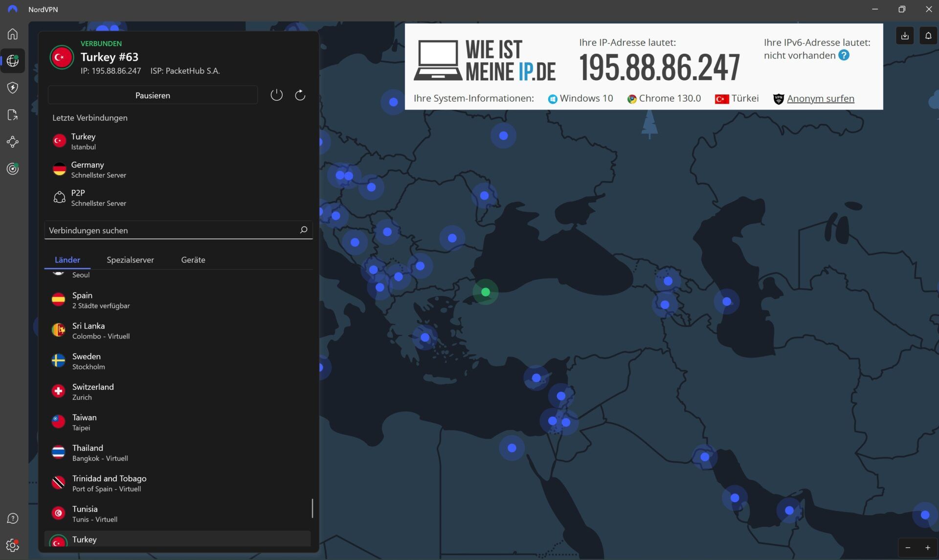Open Threat Protection shield icon

coord(13,88)
